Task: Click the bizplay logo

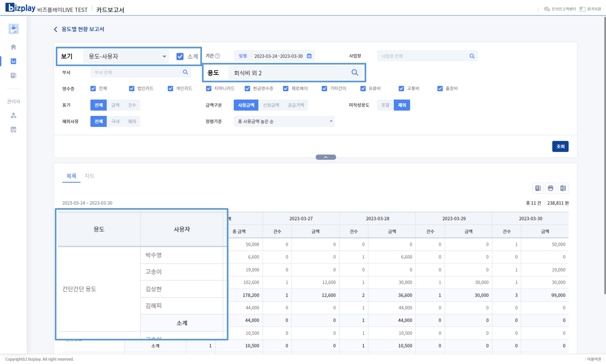Action: (20, 8)
